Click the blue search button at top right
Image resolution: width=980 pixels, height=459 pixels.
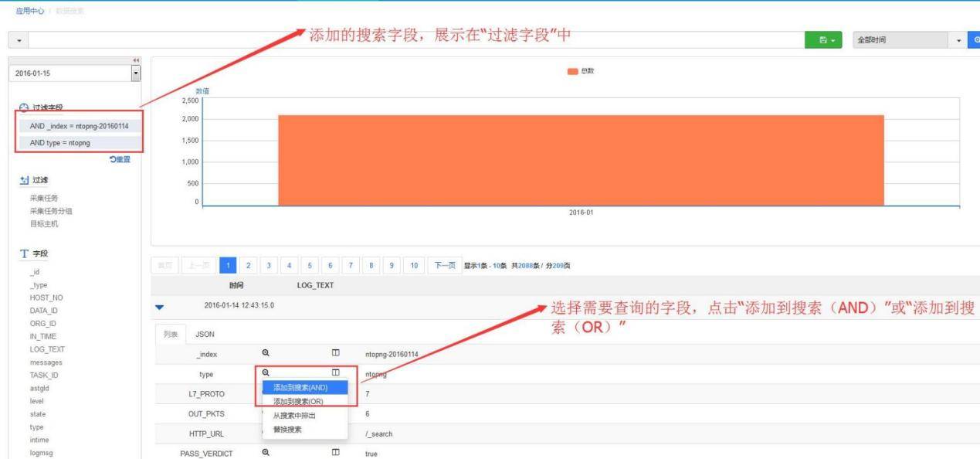pyautogui.click(x=974, y=40)
